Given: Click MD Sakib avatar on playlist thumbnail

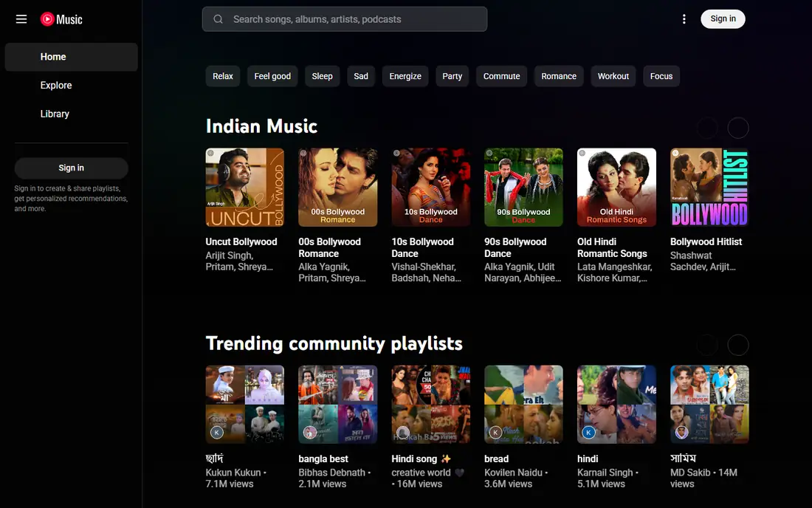Looking at the screenshot, I should pos(681,433).
